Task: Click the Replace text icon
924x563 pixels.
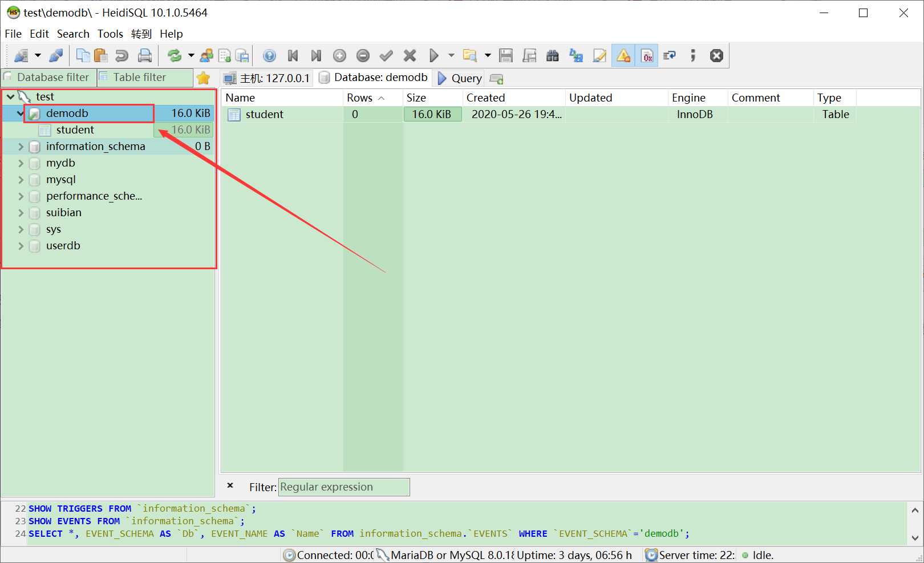Action: click(x=576, y=55)
